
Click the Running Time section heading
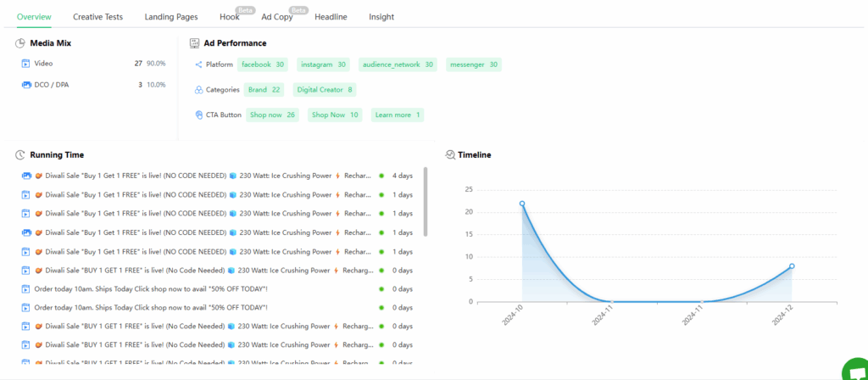pos(57,155)
